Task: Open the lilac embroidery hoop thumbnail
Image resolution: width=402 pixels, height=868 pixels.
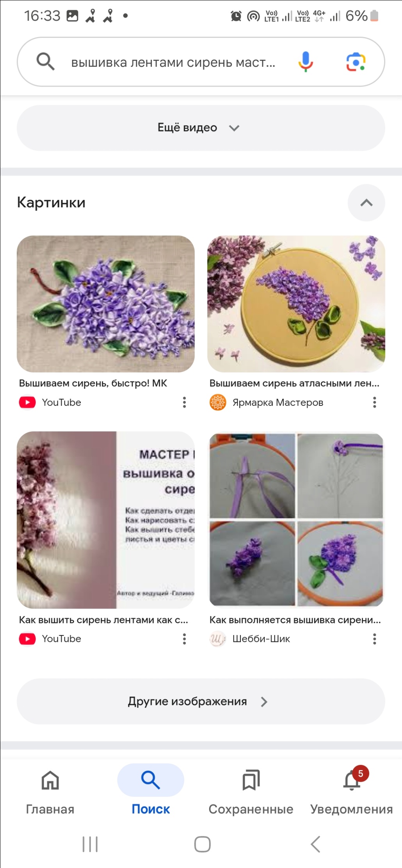Action: tap(296, 304)
